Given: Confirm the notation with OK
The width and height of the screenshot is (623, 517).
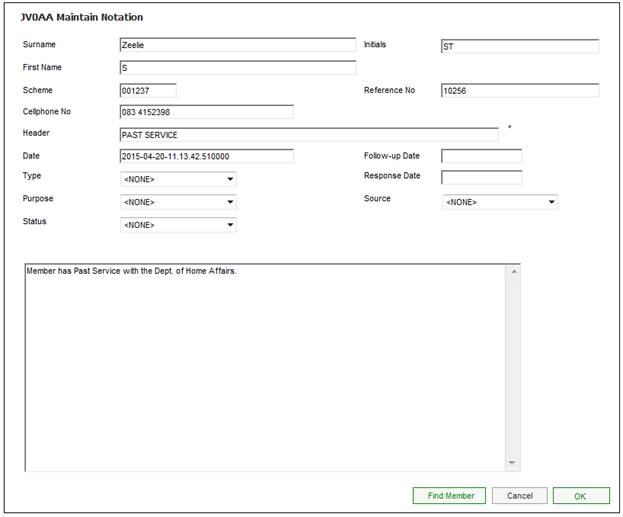Looking at the screenshot, I should [x=581, y=496].
